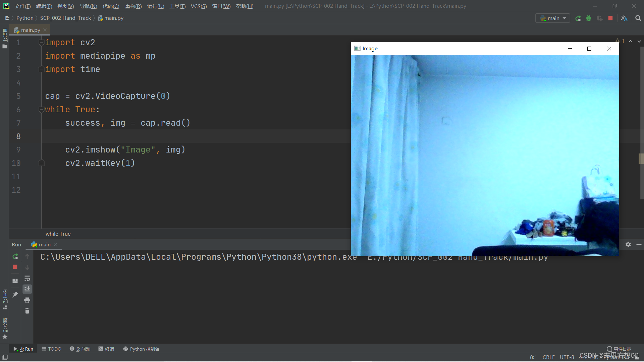Toggle soft-wrap in console output
This screenshot has width=644, height=362.
click(27, 279)
